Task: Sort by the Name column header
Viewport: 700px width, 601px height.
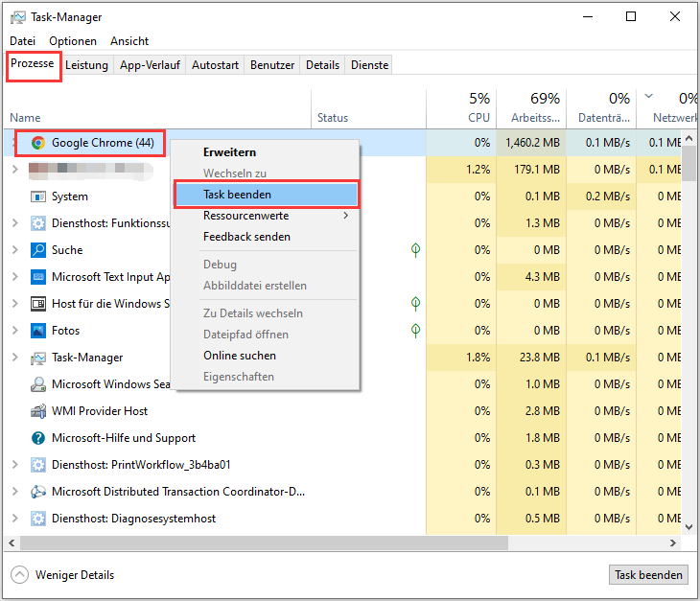Action: pos(157,108)
